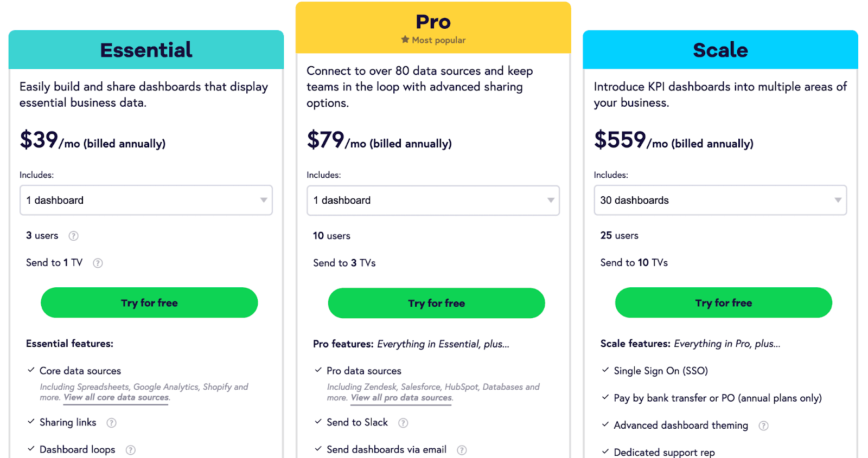Viewport: 868px width, 458px height.
Task: Open the Sharing links help tooltip icon
Action: (111, 423)
